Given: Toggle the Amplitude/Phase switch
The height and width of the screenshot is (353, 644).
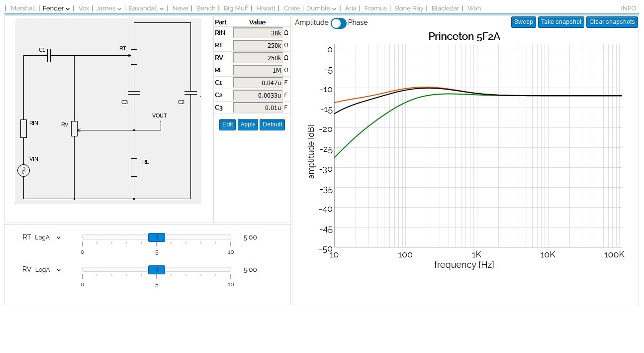Looking at the screenshot, I should (339, 23).
